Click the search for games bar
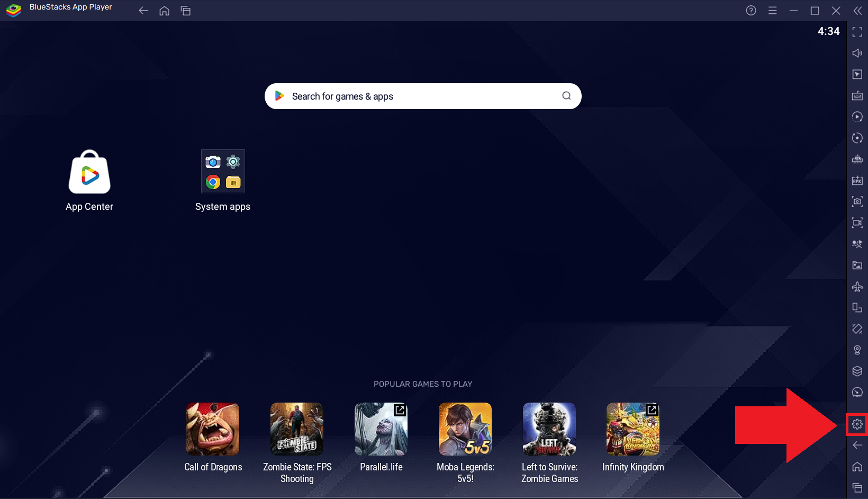Screen dimensions: 868x499 (x=422, y=96)
